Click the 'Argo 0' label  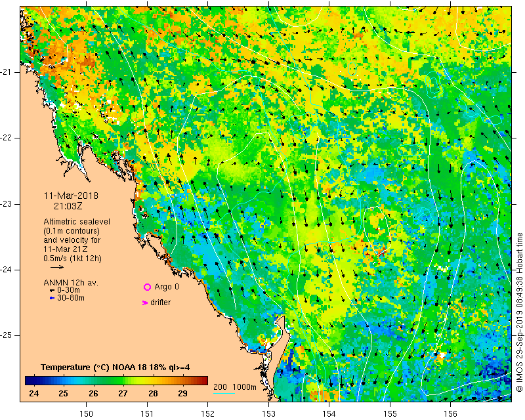[167, 287]
